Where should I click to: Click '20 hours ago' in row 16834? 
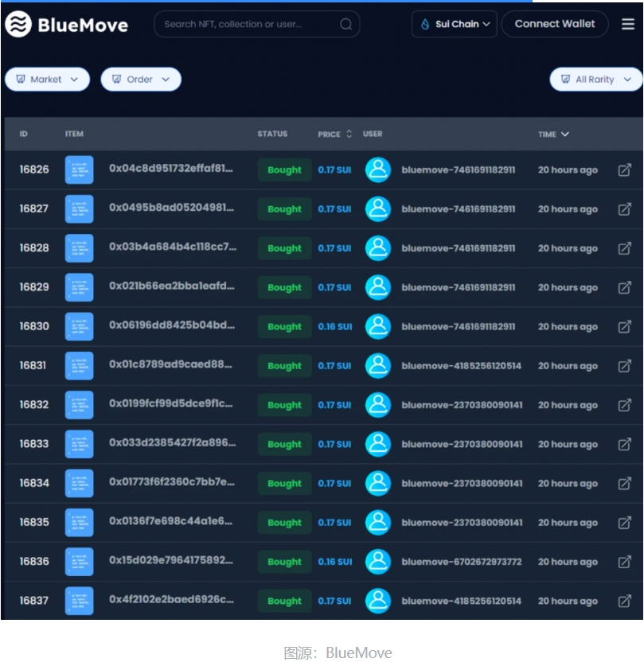pyautogui.click(x=568, y=484)
